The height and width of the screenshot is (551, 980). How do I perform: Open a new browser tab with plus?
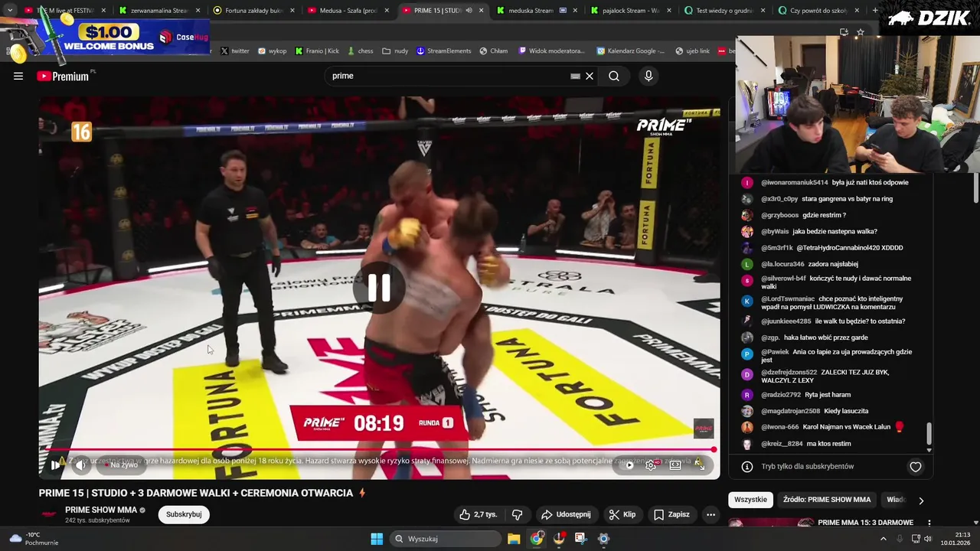click(x=877, y=11)
